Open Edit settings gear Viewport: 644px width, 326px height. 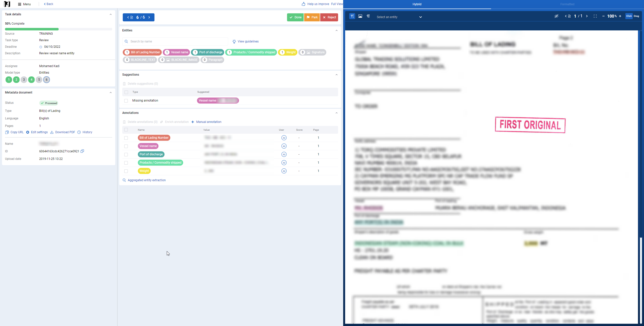37,132
